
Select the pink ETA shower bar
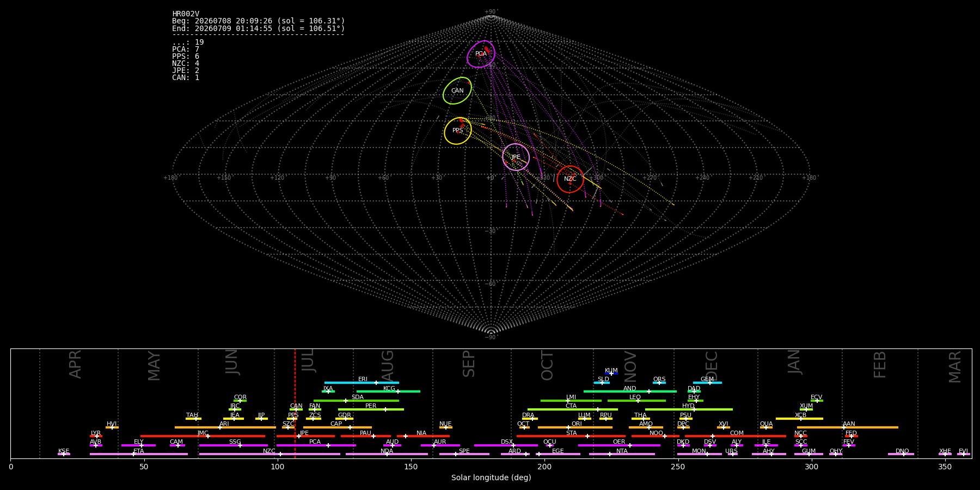[139, 454]
